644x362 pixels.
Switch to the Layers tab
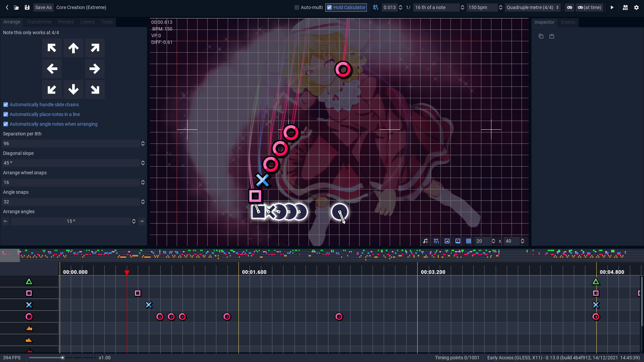coord(88,22)
